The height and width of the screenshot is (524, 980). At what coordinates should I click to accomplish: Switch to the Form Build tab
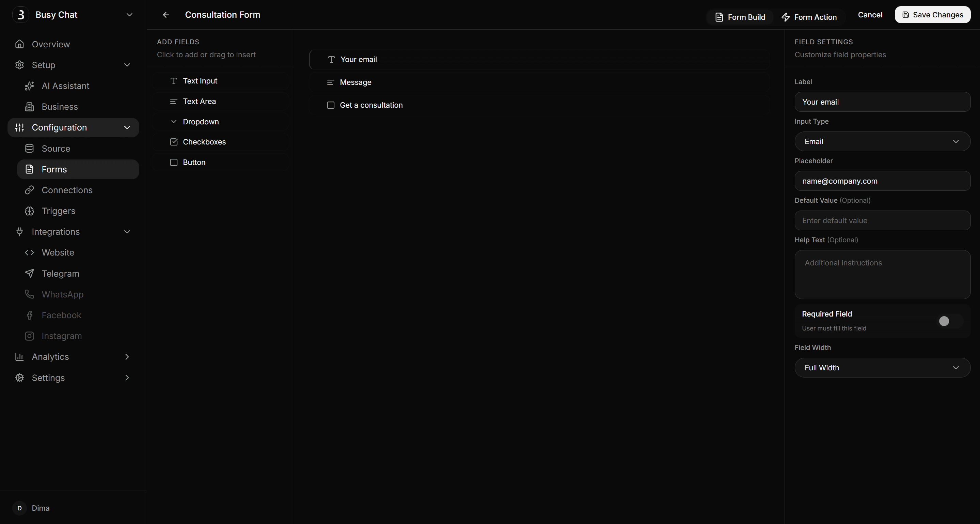740,17
